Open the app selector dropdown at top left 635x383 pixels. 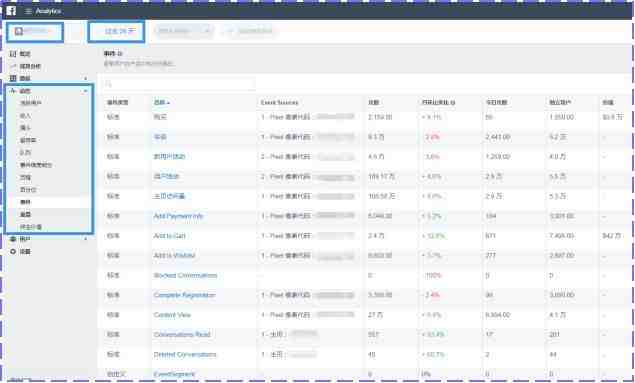(35, 32)
